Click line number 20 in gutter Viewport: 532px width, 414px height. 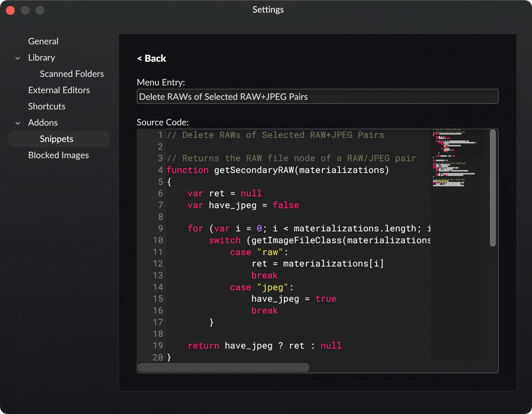pos(158,357)
